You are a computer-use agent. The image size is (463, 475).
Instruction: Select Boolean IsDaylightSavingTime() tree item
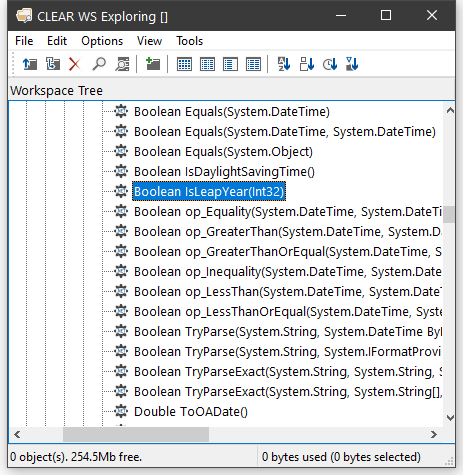[x=224, y=172]
